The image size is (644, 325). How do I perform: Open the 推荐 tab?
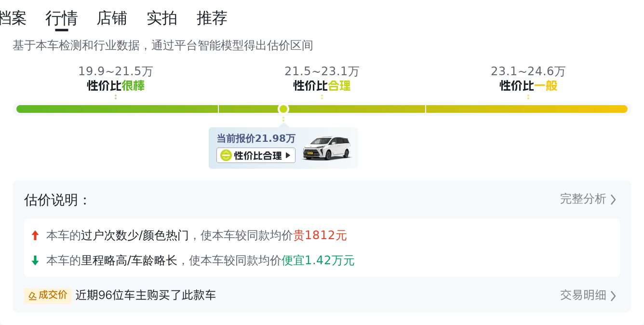click(212, 18)
